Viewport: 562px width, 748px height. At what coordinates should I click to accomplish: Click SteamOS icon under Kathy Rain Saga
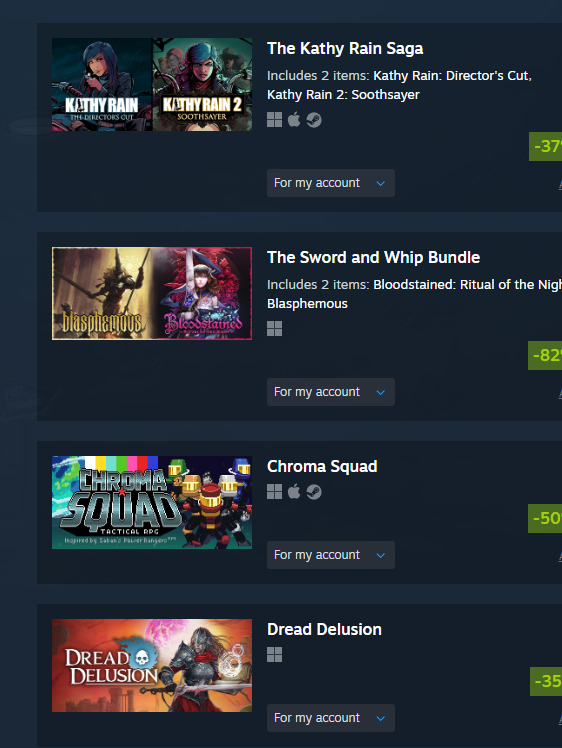coord(314,120)
